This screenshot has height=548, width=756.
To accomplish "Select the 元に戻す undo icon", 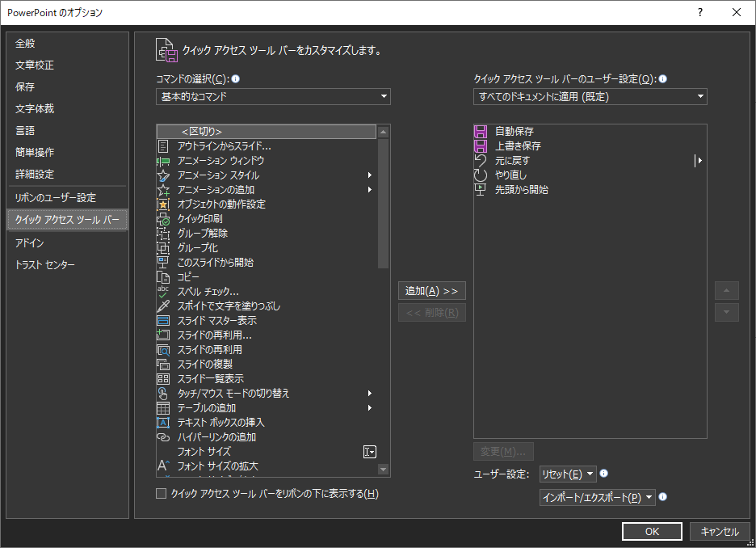I will pos(481,160).
